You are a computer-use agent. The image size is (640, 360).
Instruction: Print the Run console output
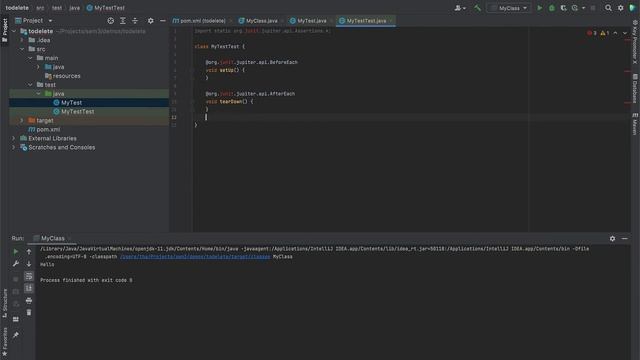click(29, 301)
